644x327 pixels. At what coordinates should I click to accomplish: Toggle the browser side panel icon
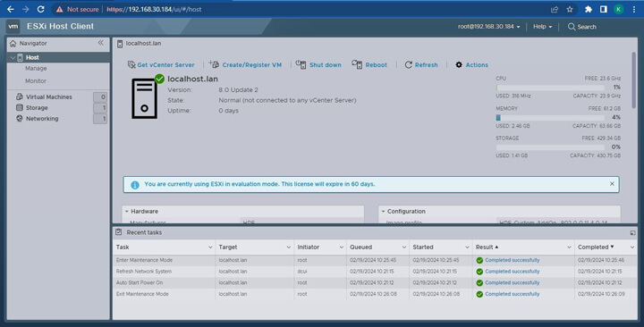[604, 9]
